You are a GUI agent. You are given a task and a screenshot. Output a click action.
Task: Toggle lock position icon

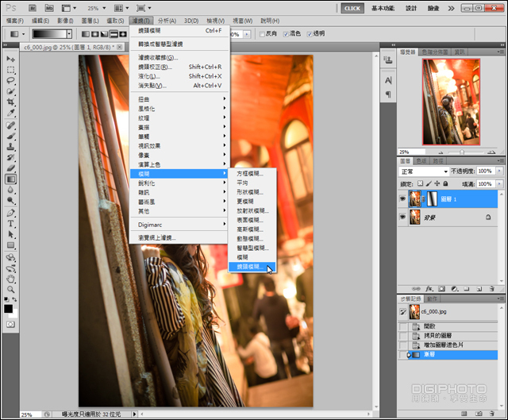[437, 183]
